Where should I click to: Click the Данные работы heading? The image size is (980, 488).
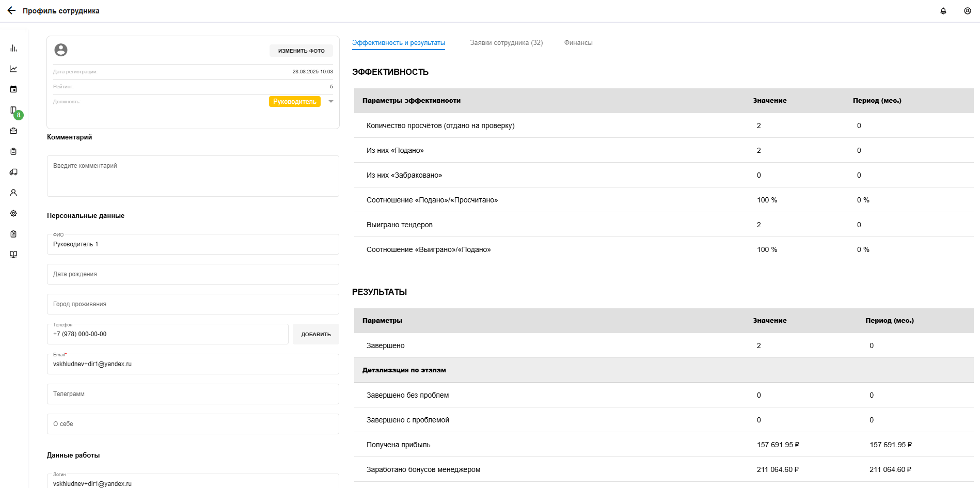pyautogui.click(x=73, y=455)
